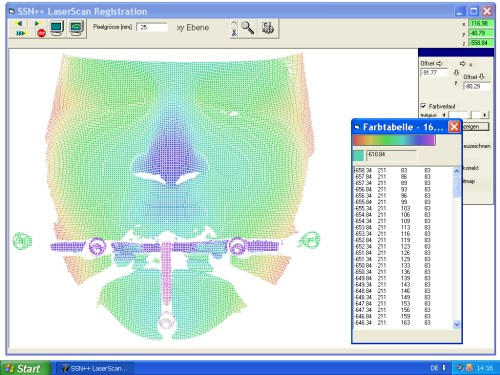
Task: Open the blue monitor display icon
Action: pyautogui.click(x=57, y=29)
